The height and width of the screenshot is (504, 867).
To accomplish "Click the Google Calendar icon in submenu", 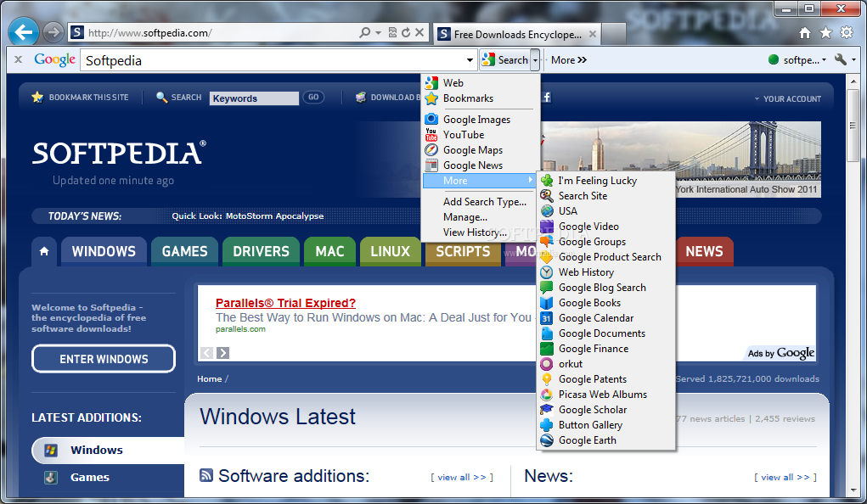I will click(x=546, y=318).
